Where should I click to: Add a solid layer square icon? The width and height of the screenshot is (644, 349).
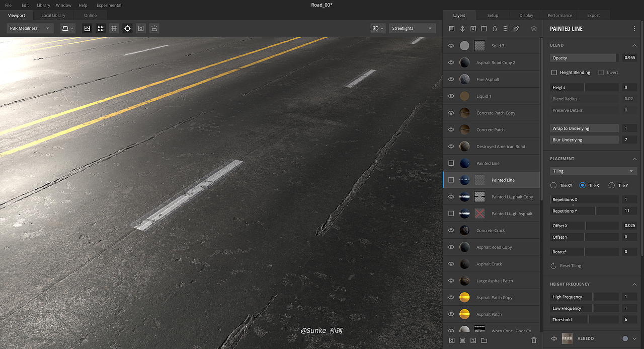click(x=484, y=29)
